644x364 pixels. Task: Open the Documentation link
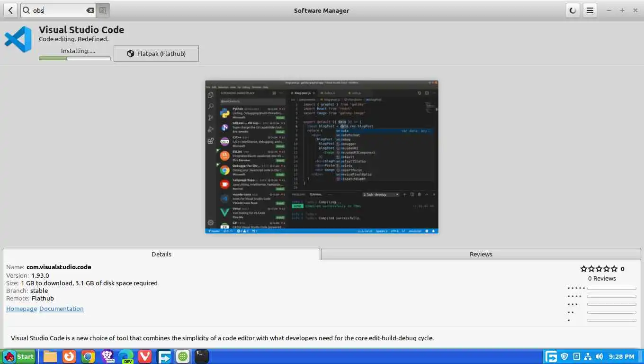pyautogui.click(x=62, y=309)
